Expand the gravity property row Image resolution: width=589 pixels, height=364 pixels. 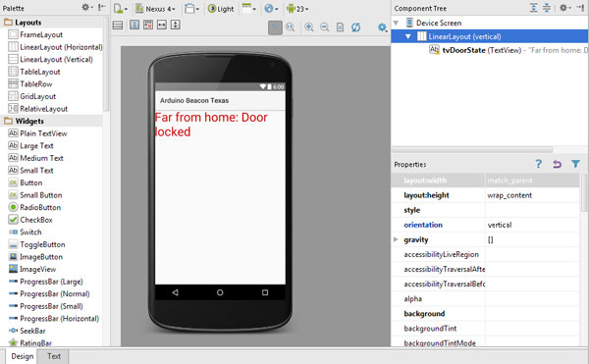point(396,239)
